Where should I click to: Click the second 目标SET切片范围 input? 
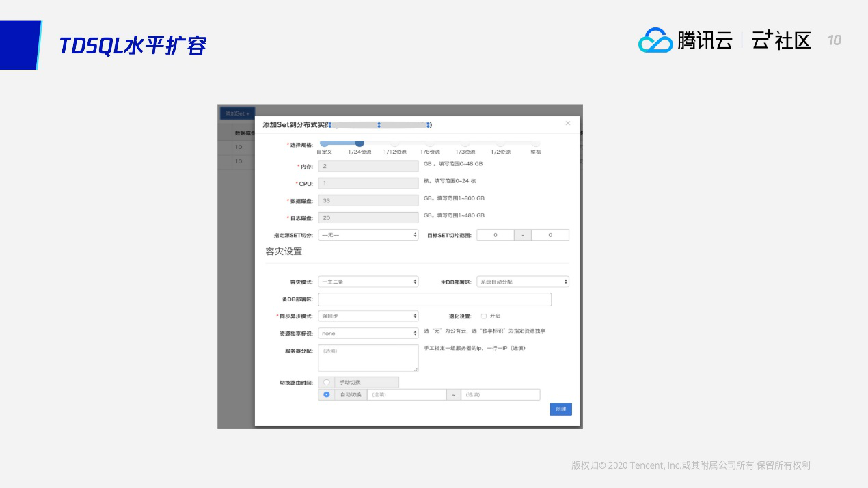tap(550, 235)
